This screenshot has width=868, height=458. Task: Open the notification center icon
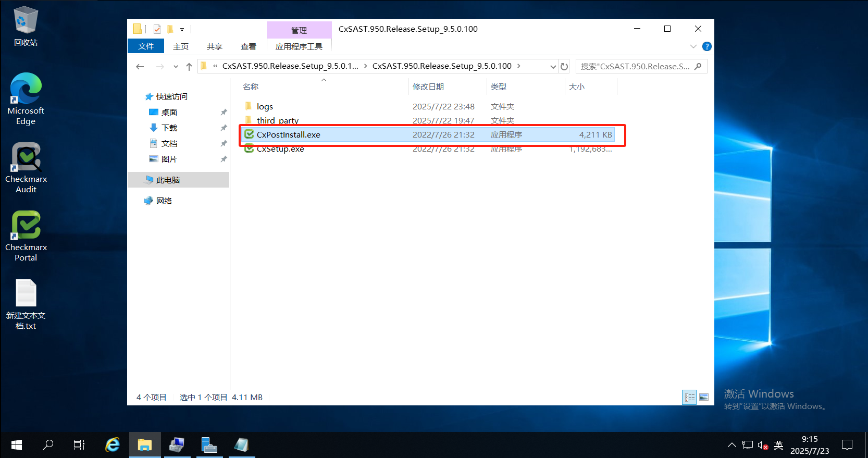tap(848, 445)
